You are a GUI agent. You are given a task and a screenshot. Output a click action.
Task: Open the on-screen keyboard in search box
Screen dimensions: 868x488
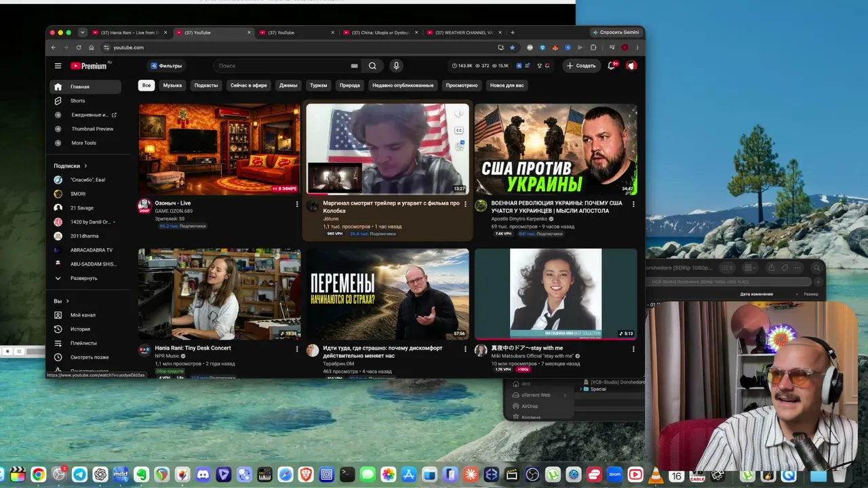pyautogui.click(x=354, y=66)
